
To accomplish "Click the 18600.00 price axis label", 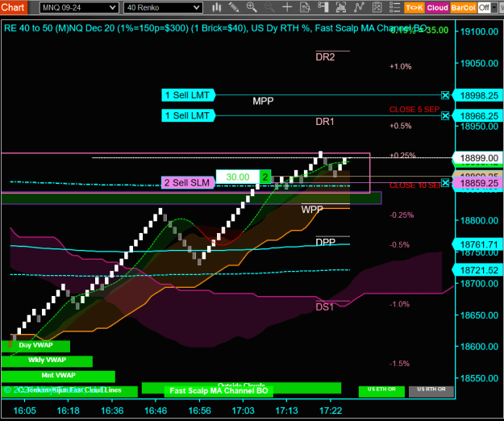I will (x=479, y=347).
